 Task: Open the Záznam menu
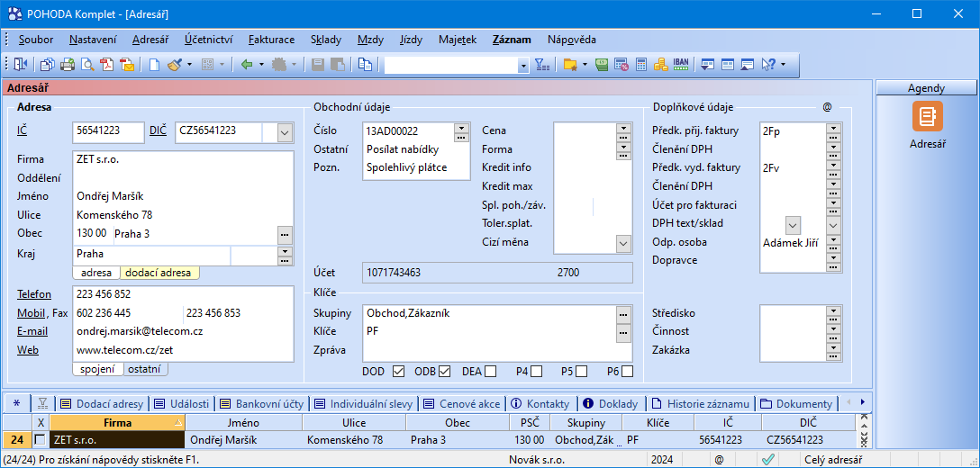point(512,40)
